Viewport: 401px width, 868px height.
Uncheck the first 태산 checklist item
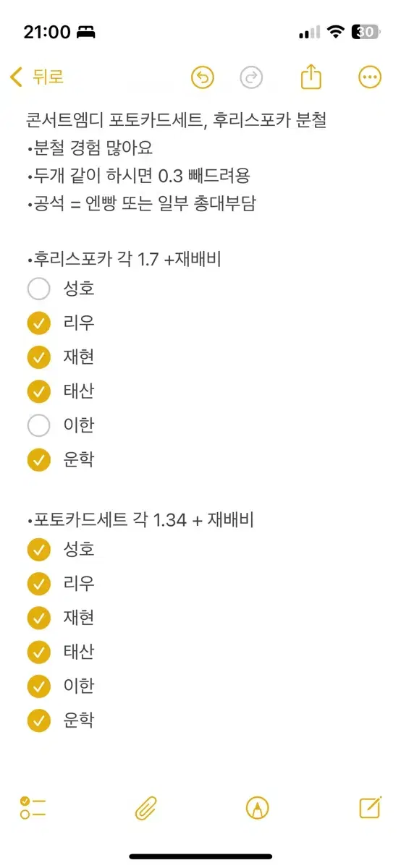[39, 391]
